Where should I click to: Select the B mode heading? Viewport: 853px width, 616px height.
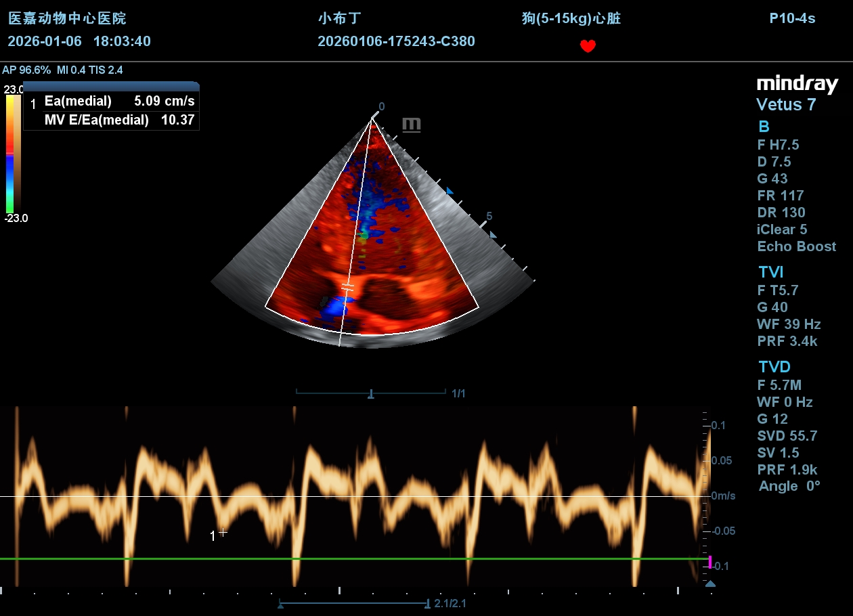click(764, 127)
